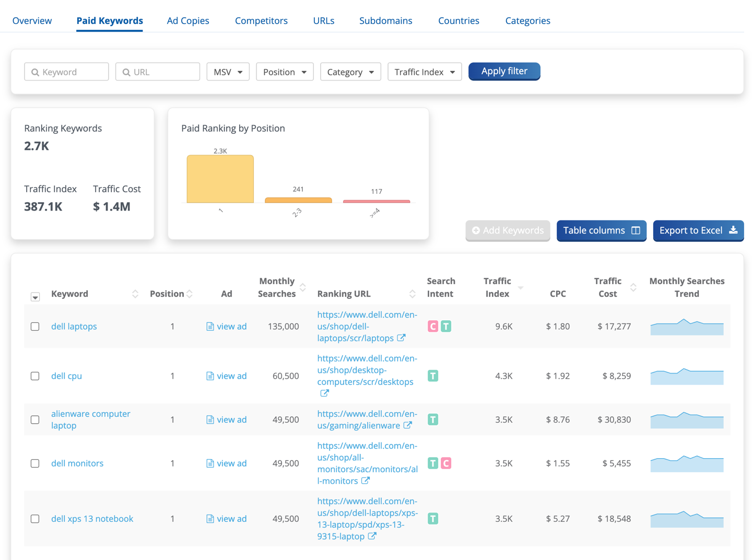Click the position 2-3 bar in chart

pyautogui.click(x=298, y=200)
